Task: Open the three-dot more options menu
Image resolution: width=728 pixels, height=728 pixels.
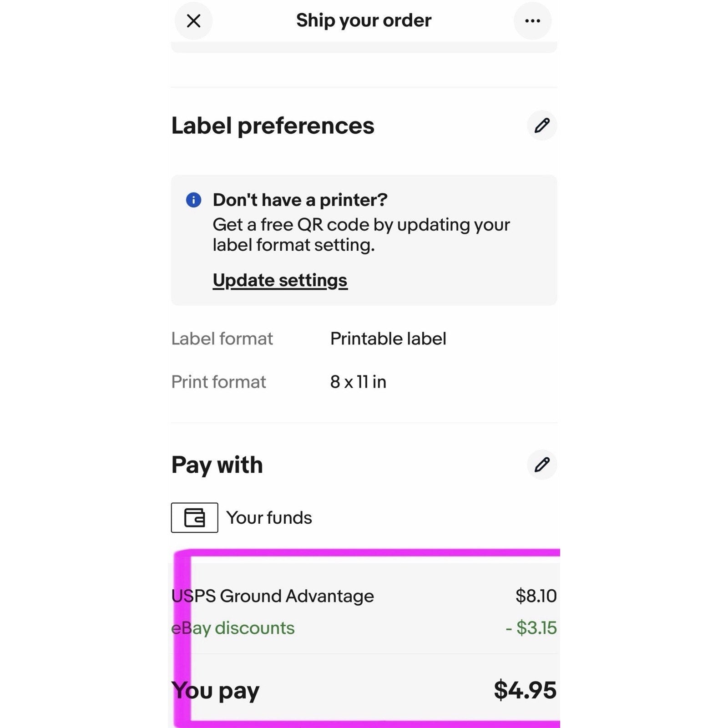Action: tap(532, 21)
